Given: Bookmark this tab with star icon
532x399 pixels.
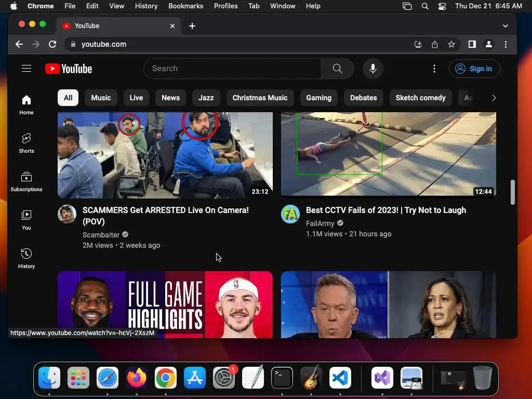Looking at the screenshot, I should [451, 44].
